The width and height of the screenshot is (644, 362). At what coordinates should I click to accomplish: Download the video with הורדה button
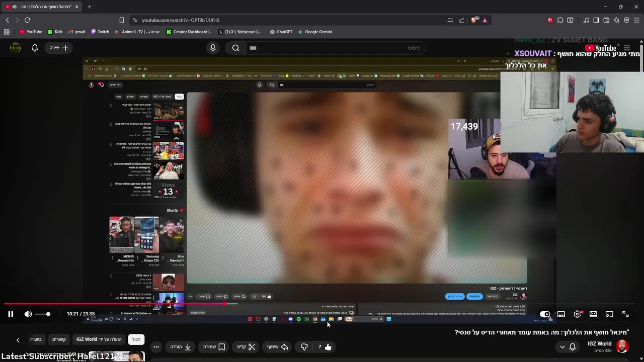coord(181,347)
